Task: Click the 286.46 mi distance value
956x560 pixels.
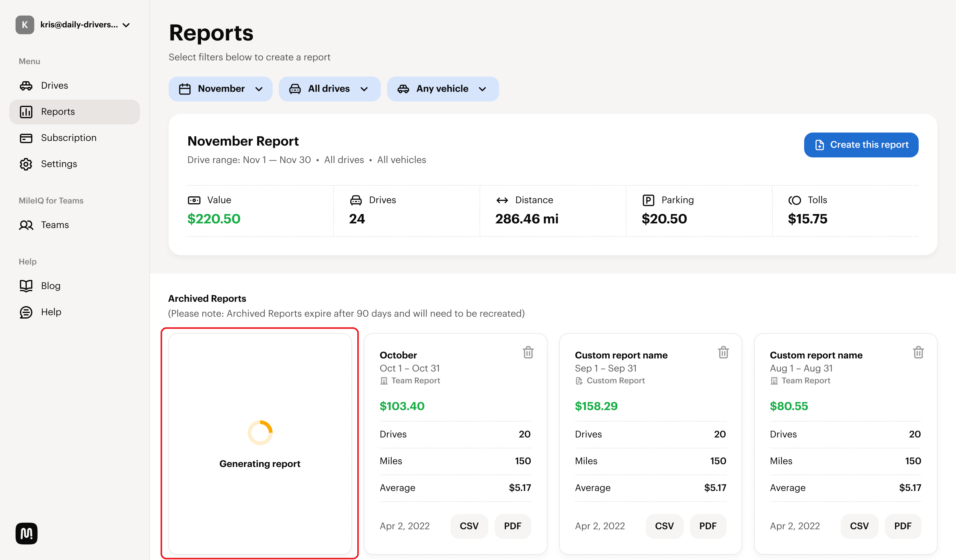Action: [527, 219]
